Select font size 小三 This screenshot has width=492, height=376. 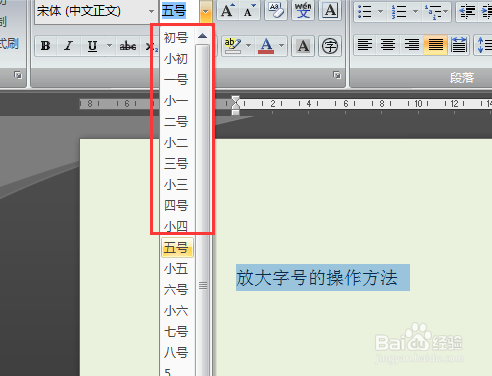coord(177,185)
